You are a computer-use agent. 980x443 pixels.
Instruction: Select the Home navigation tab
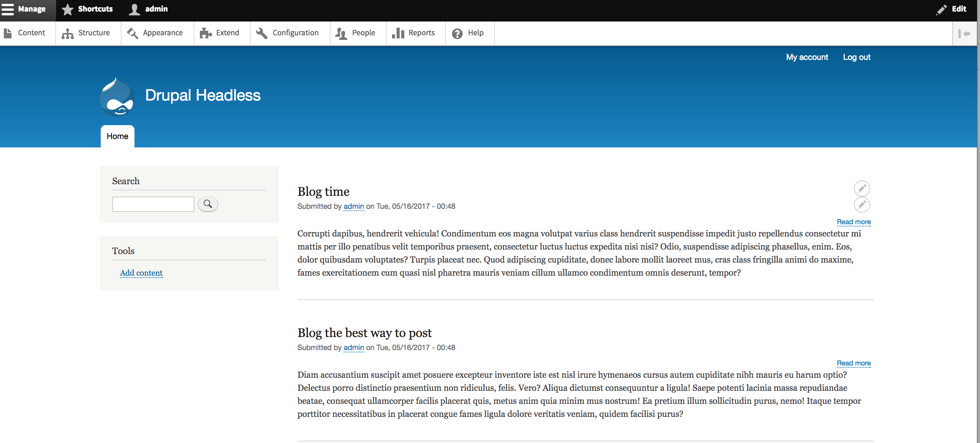click(x=117, y=136)
